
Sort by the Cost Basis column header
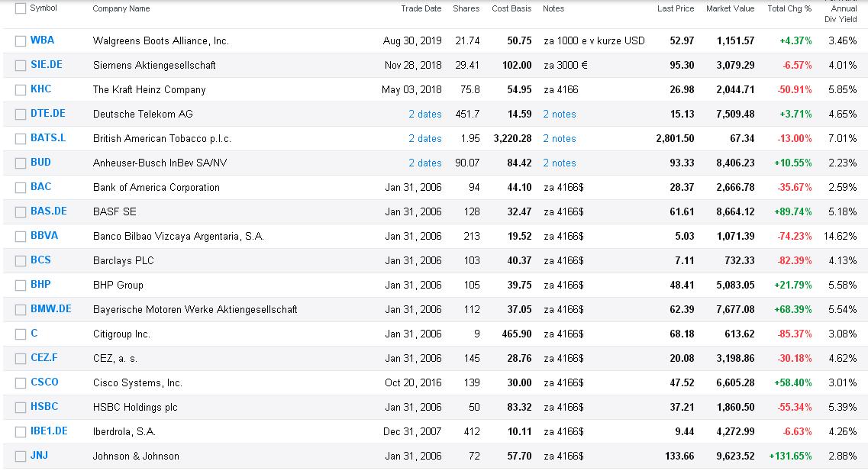(511, 8)
